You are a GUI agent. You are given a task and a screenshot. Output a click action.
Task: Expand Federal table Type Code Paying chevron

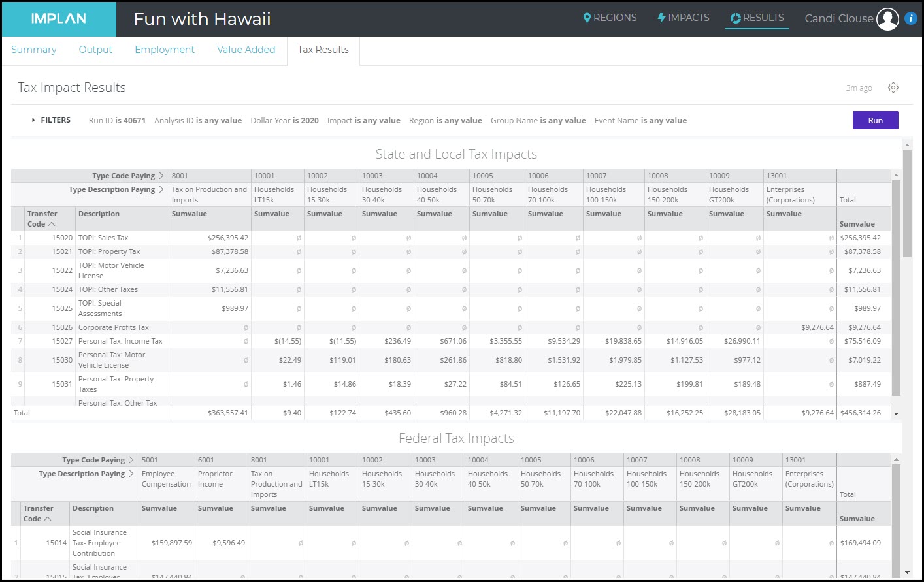pyautogui.click(x=131, y=460)
